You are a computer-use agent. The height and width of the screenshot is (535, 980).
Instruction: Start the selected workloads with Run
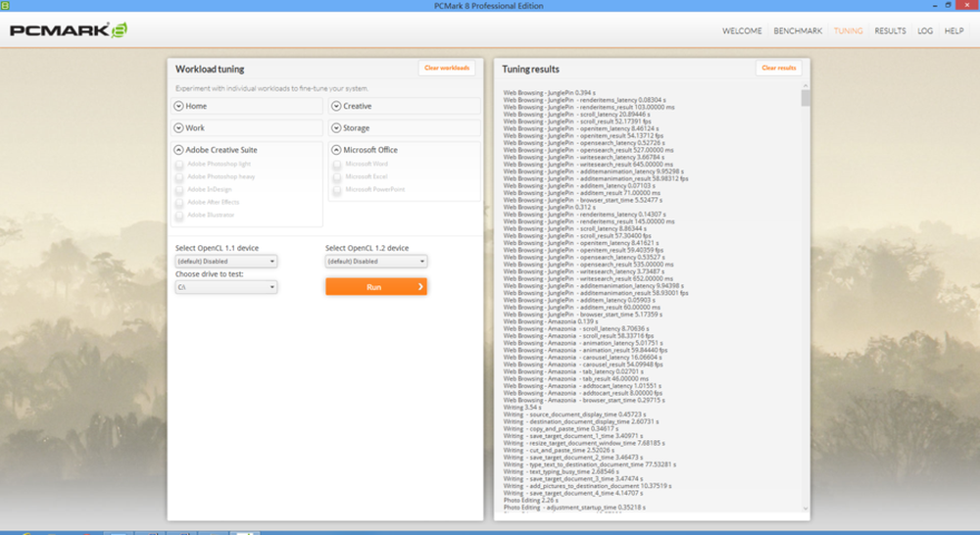click(376, 287)
